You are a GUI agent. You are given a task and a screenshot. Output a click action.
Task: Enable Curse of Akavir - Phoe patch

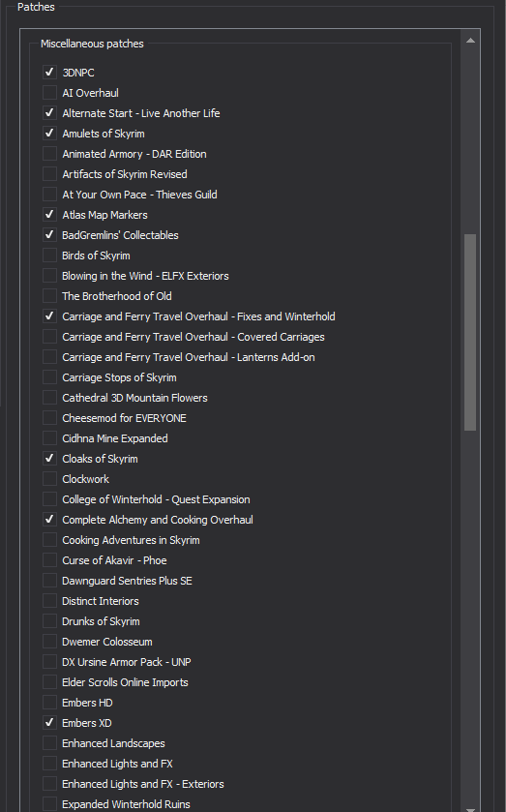coord(49,560)
